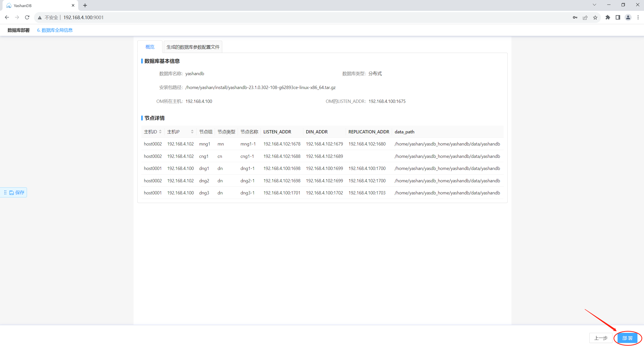Click the 192.168.4.102:1678 listen address
The width and height of the screenshot is (644, 350).
282,144
